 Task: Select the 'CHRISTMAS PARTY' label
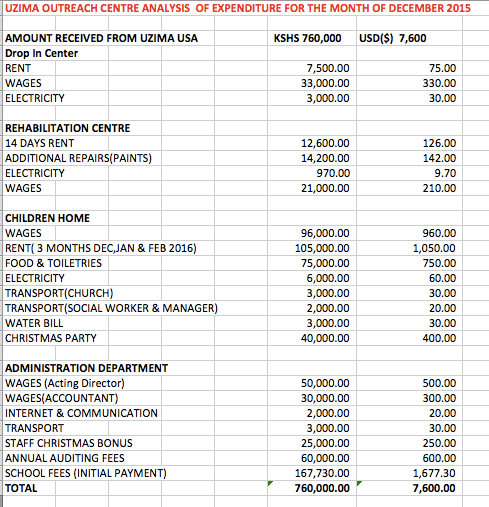[x=51, y=338]
